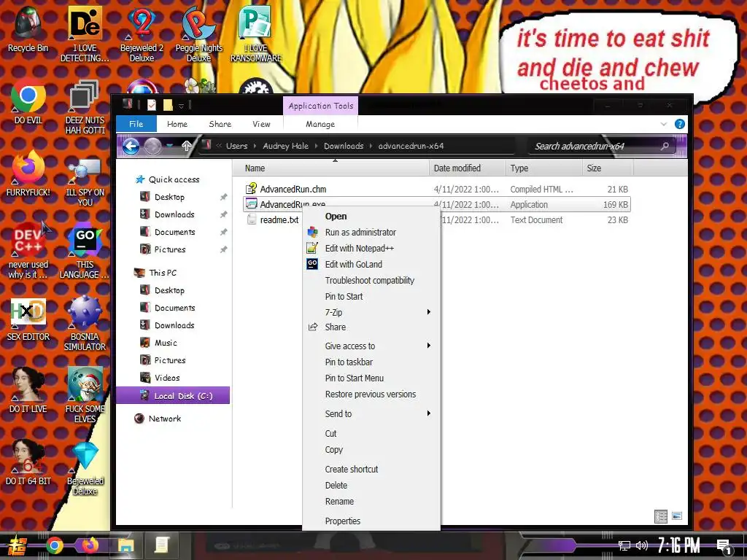Expand the ribbon with the chevron
747x560 pixels.
[x=664, y=124]
